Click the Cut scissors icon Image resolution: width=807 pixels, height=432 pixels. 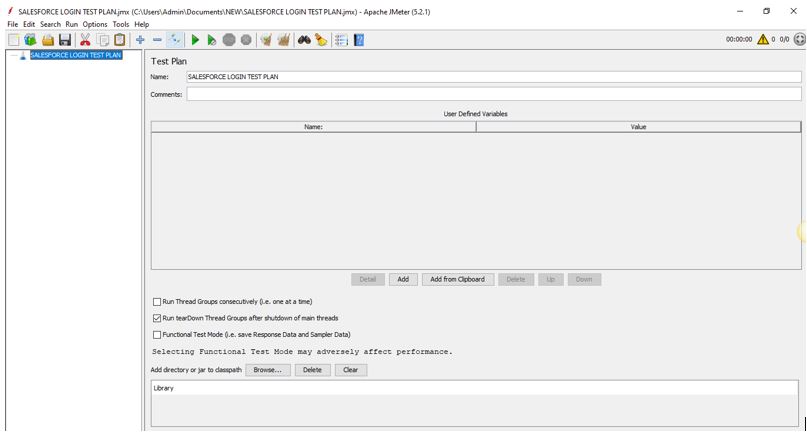point(85,40)
